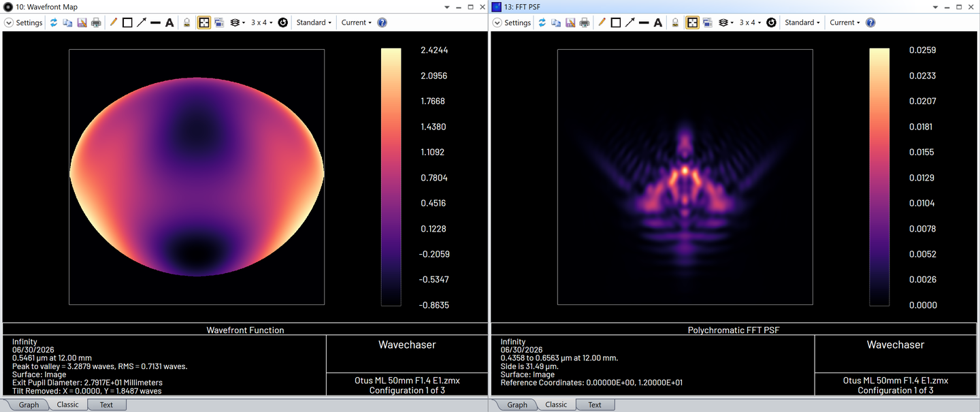Click the 'Exit Pupil Diameter' text line
This screenshot has width=980, height=412.
pos(87,383)
